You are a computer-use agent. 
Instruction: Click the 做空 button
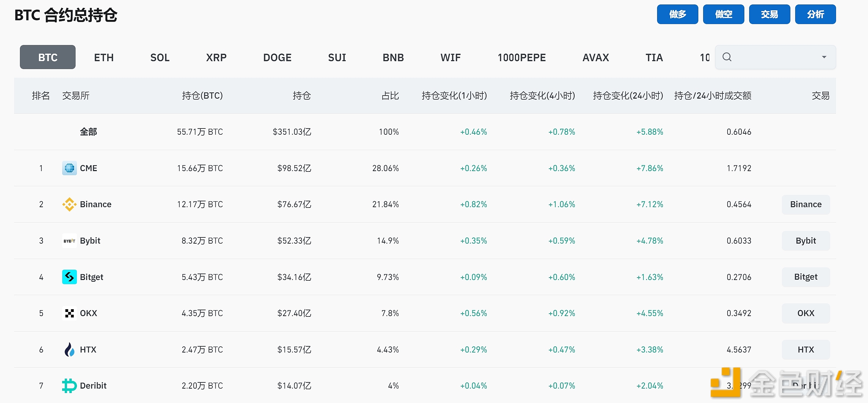click(x=724, y=14)
